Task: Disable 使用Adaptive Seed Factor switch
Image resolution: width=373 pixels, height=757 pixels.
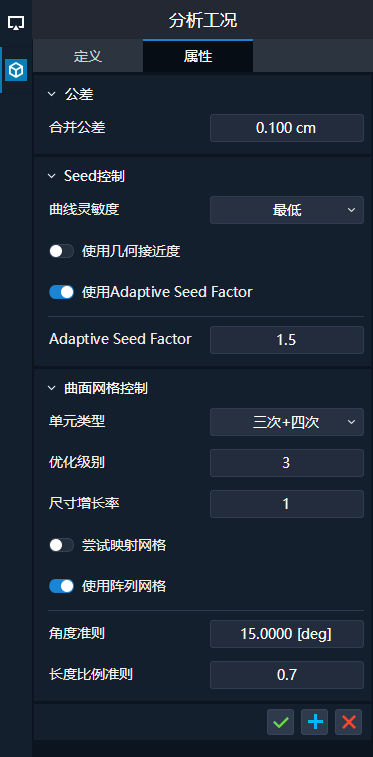Action: coord(61,292)
